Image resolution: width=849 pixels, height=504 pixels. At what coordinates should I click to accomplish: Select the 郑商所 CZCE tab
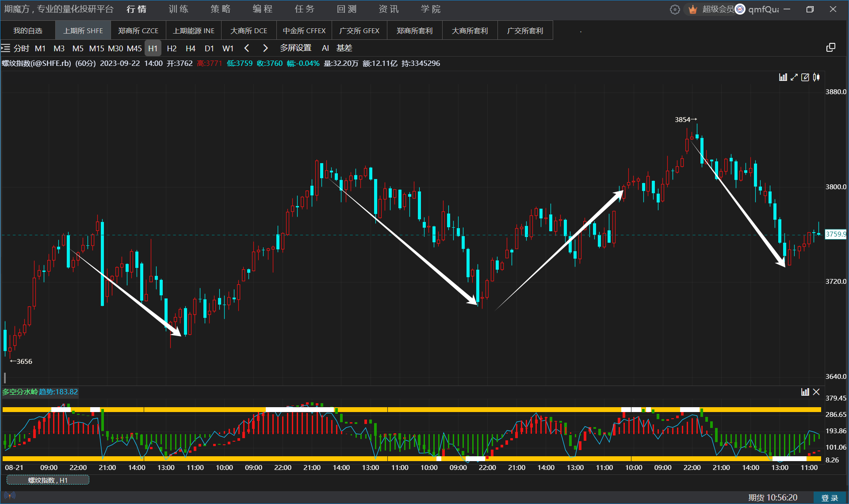pos(138,31)
